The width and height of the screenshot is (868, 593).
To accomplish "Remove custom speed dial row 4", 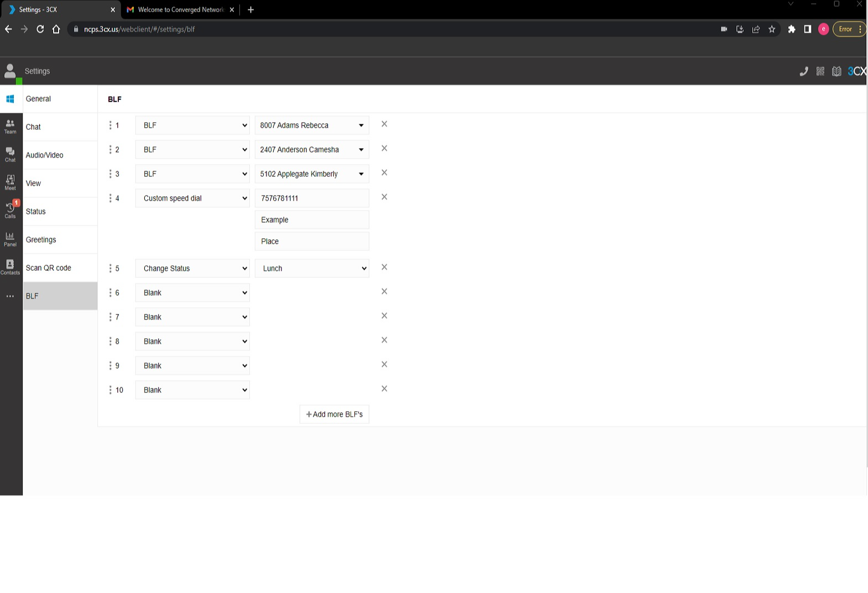I will coord(384,197).
